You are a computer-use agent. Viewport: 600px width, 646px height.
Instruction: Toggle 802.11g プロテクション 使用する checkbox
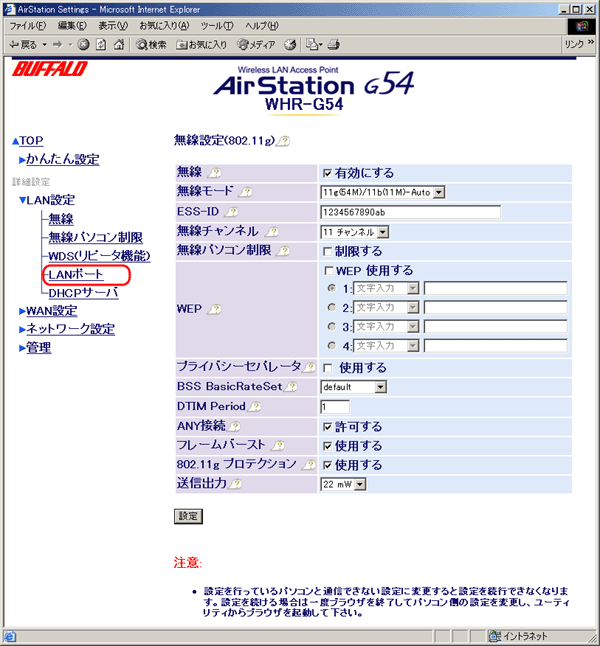click(x=328, y=465)
